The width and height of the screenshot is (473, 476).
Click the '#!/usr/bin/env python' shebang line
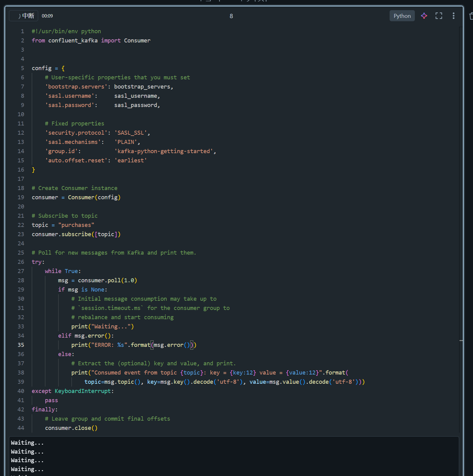tap(66, 31)
